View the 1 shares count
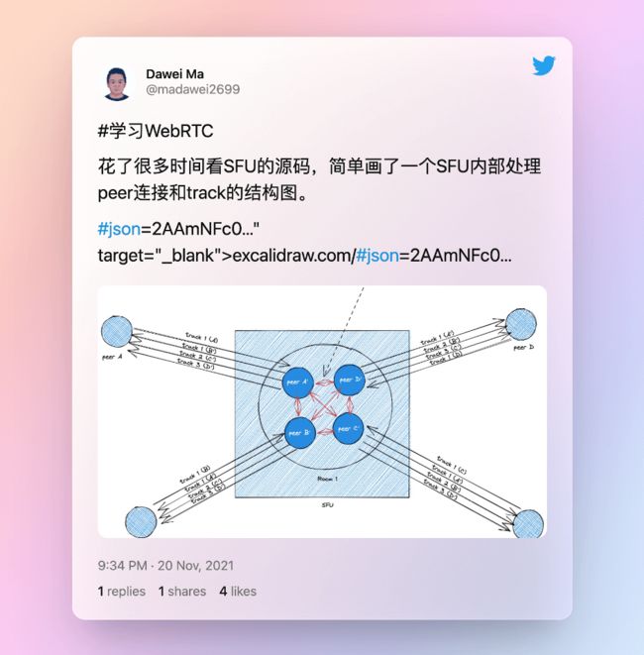The image size is (644, 655). [x=182, y=592]
